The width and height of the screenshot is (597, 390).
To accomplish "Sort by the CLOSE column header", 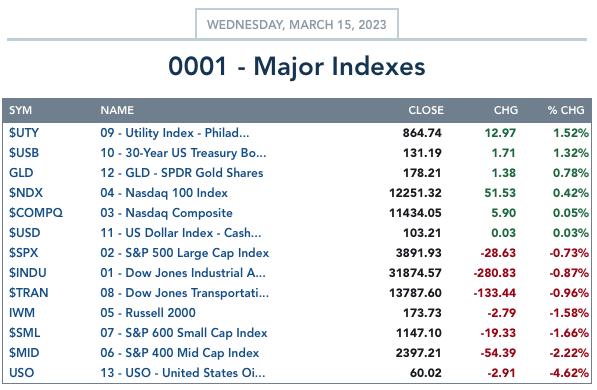I will (426, 110).
